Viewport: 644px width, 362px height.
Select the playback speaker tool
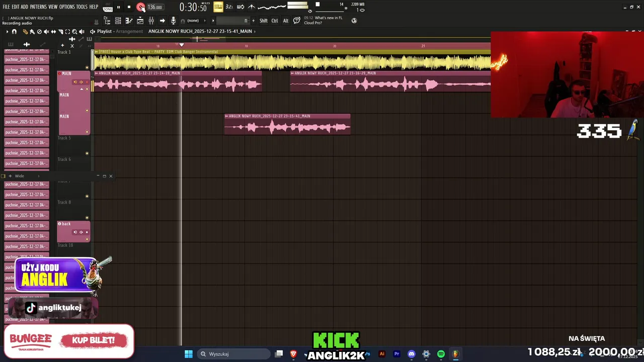click(x=82, y=32)
